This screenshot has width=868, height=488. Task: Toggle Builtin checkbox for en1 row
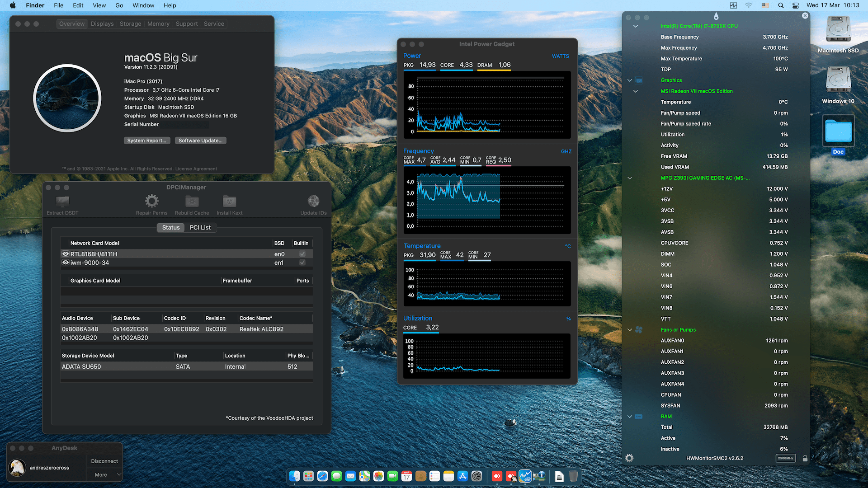tap(302, 263)
